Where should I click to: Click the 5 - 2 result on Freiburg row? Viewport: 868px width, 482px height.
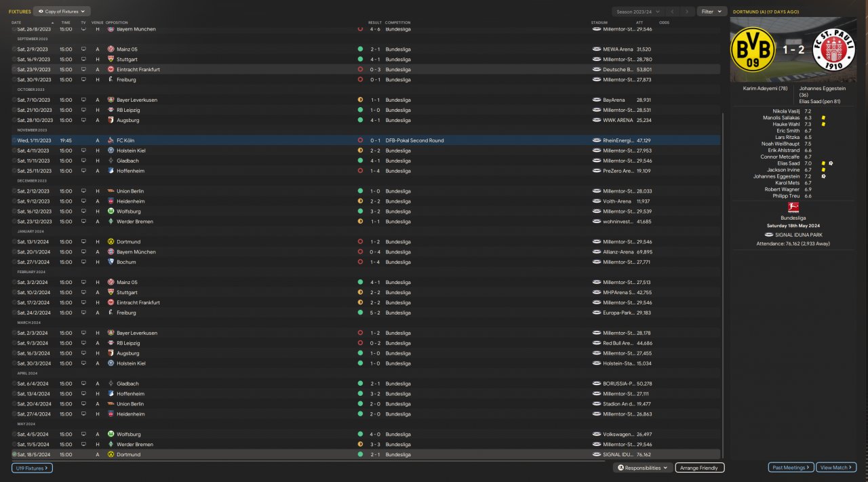click(375, 313)
